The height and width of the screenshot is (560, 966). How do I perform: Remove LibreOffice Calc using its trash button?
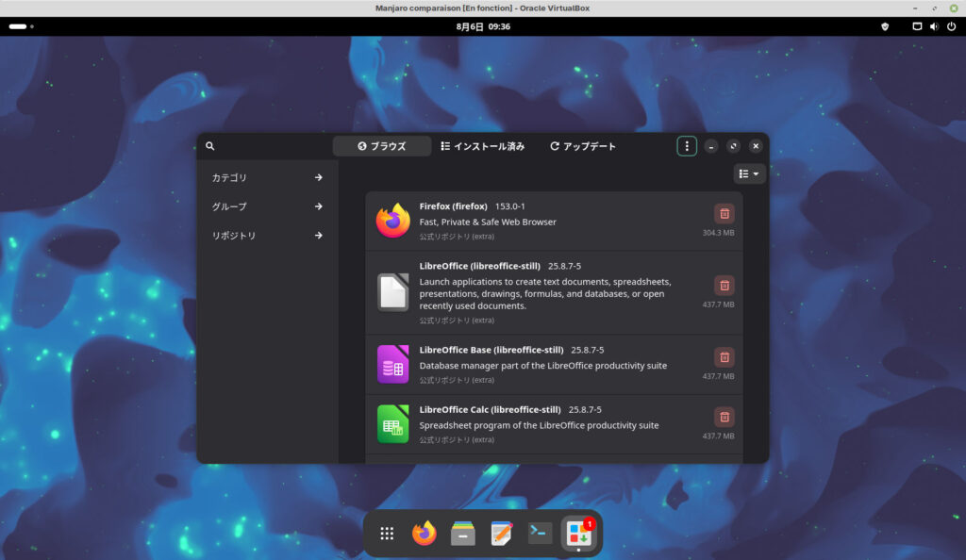[724, 417]
